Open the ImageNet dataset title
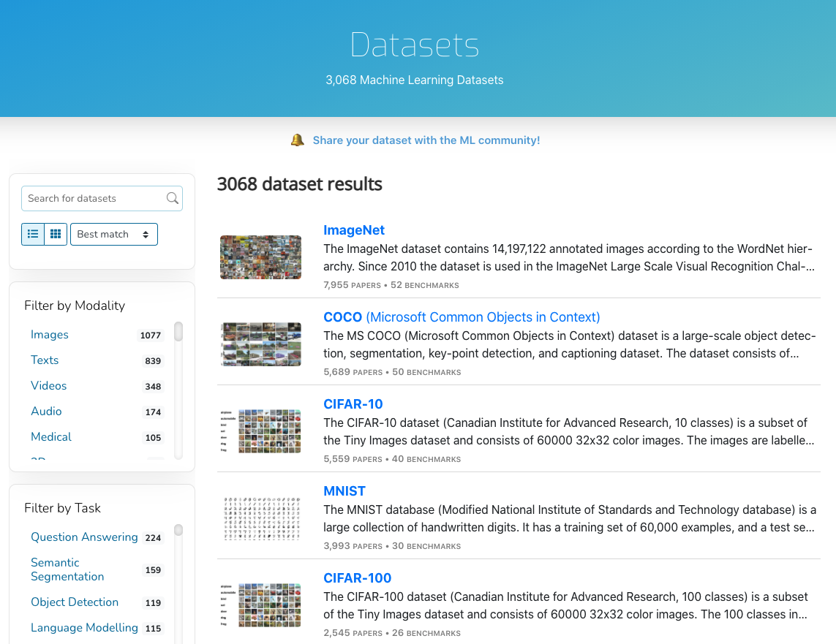This screenshot has height=644, width=836. [x=353, y=230]
